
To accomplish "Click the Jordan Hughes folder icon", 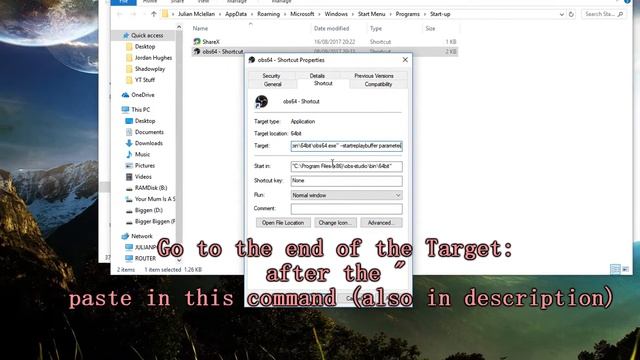I will [x=129, y=58].
